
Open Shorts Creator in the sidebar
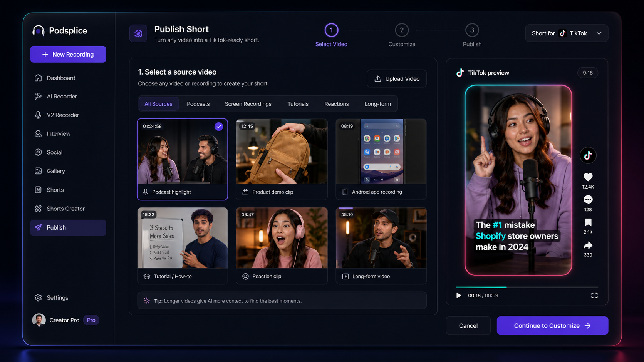tap(68, 209)
